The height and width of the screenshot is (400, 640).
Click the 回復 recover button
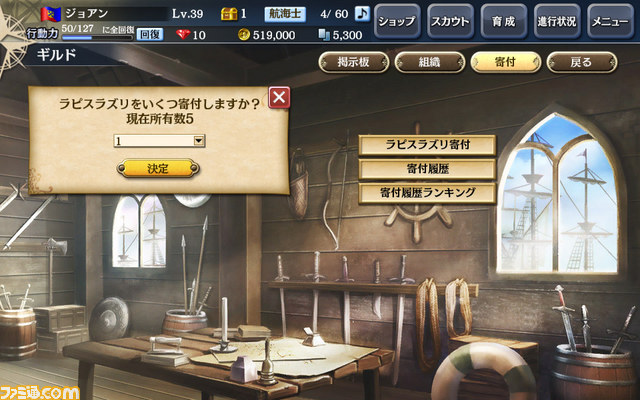click(x=149, y=35)
